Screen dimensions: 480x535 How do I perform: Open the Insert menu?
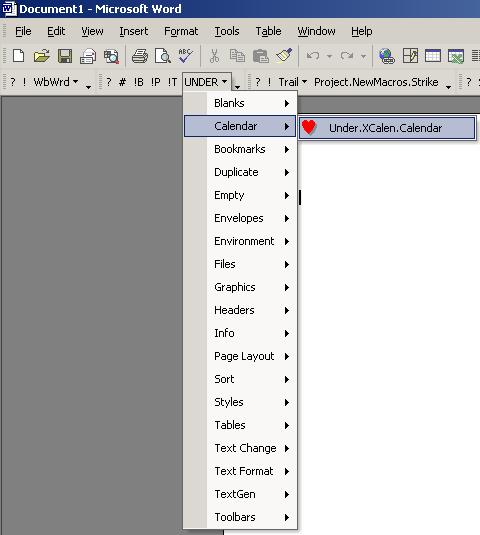(133, 31)
